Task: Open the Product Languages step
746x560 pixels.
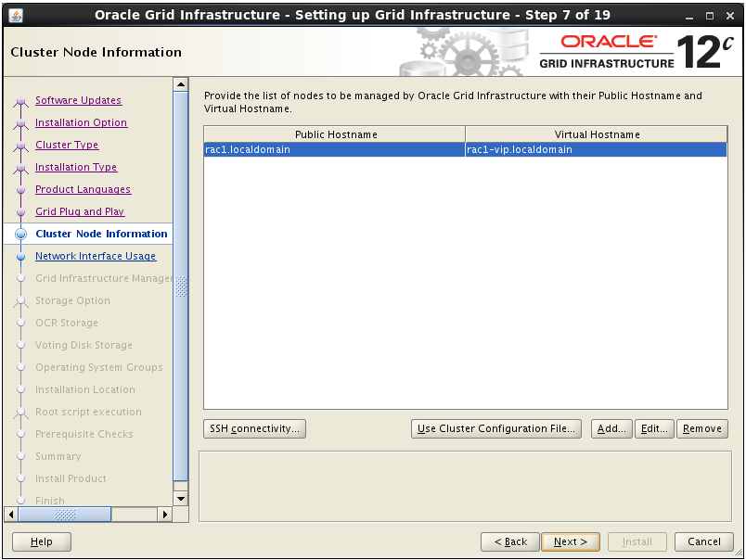Action: click(84, 189)
